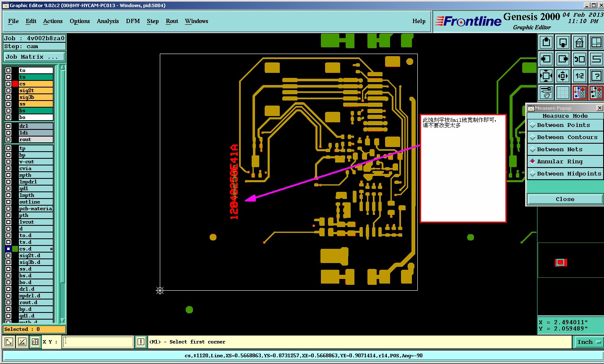Toggle checkbox for layer v-cut
The width and height of the screenshot is (604, 364).
[8, 162]
